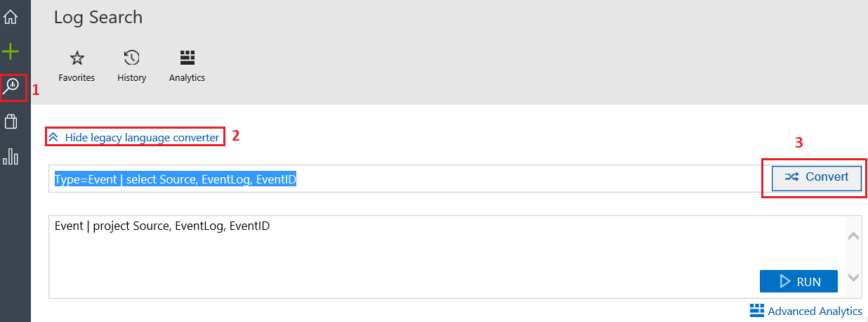Focus the legacy query field containing 'Type=Event'
The width and height of the screenshot is (868, 322).
405,179
